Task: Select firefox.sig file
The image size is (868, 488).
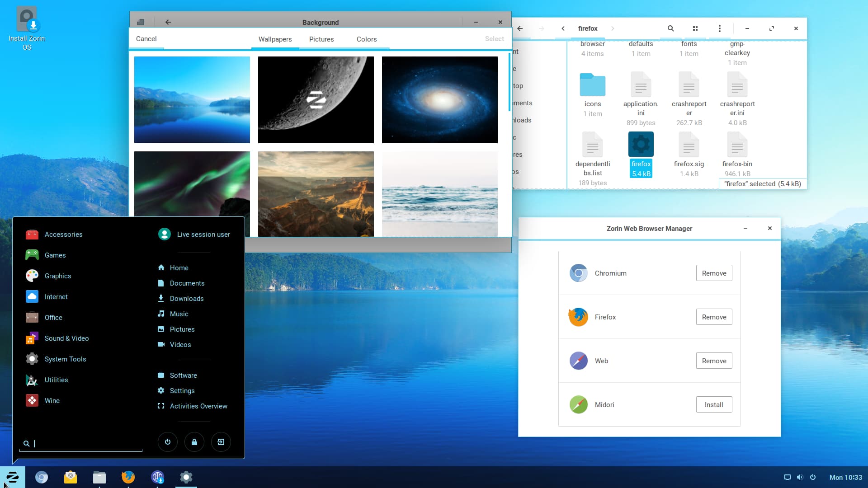Action: pyautogui.click(x=689, y=154)
